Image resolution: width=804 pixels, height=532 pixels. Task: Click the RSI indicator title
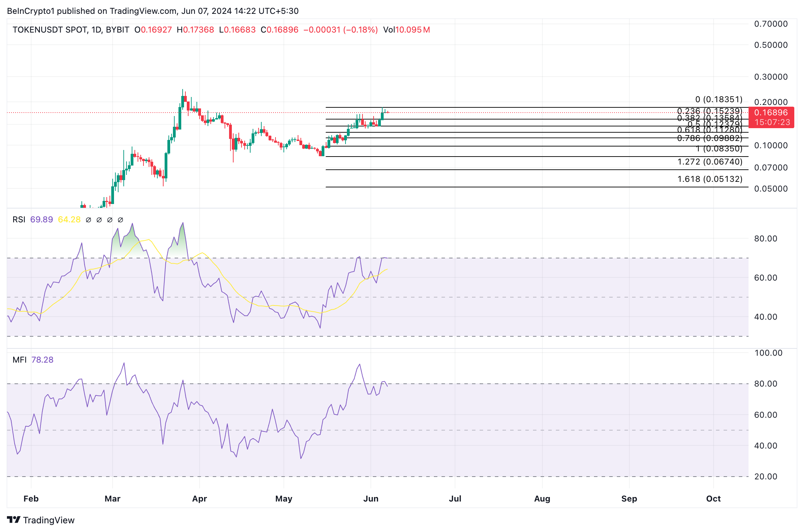coord(19,220)
